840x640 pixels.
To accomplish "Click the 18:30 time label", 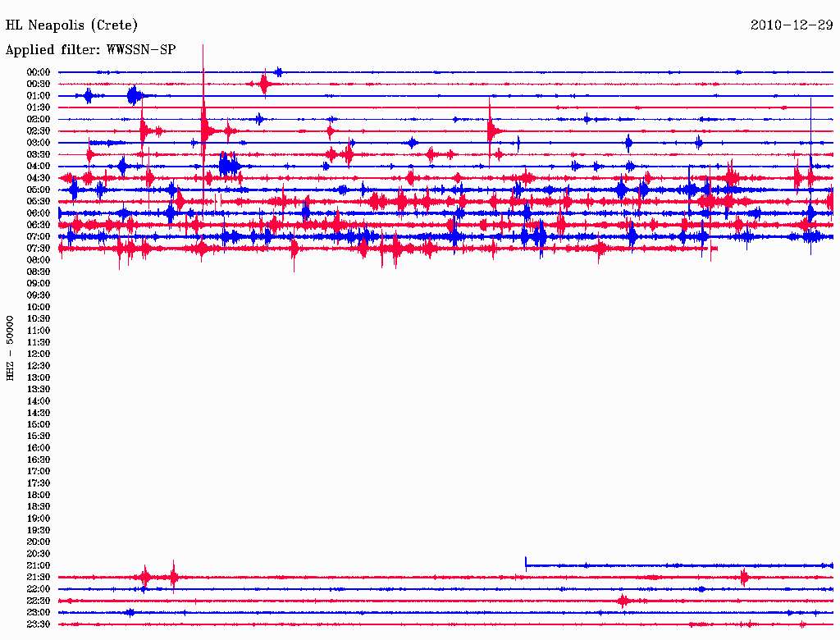I will click(39, 506).
